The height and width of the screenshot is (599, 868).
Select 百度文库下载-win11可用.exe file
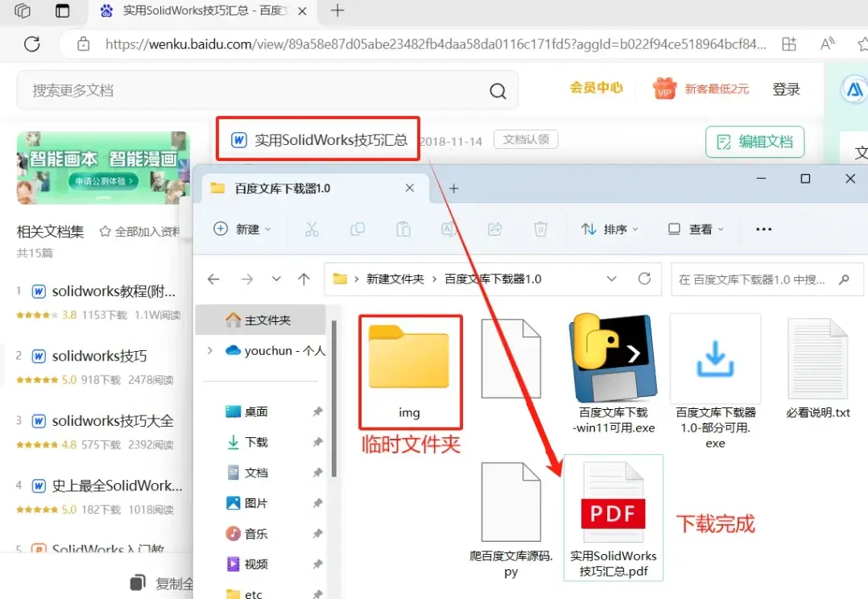click(614, 374)
